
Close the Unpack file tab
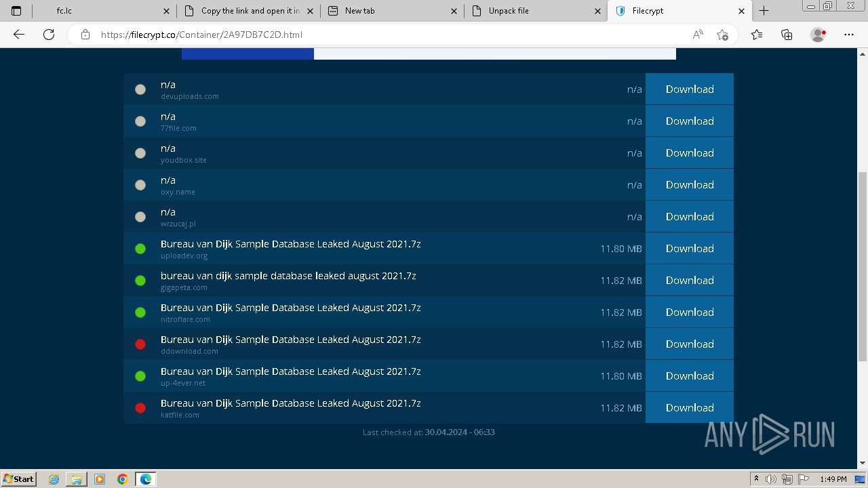tap(597, 11)
